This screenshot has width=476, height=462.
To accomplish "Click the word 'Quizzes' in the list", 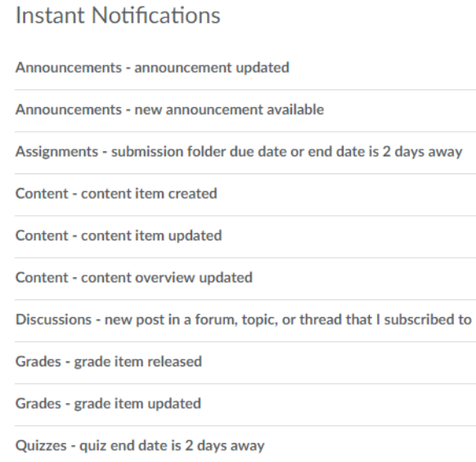I will pyautogui.click(x=41, y=446).
